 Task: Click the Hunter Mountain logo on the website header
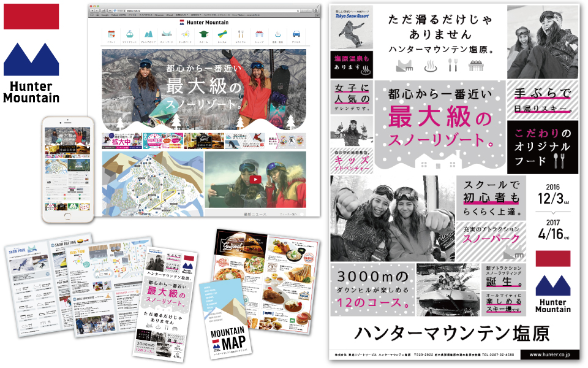(x=205, y=22)
